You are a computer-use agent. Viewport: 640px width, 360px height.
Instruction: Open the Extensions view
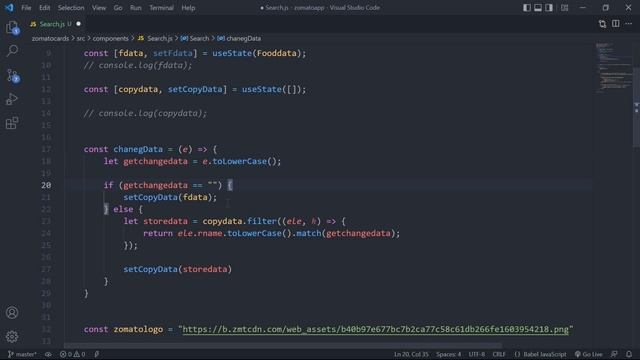[12, 123]
